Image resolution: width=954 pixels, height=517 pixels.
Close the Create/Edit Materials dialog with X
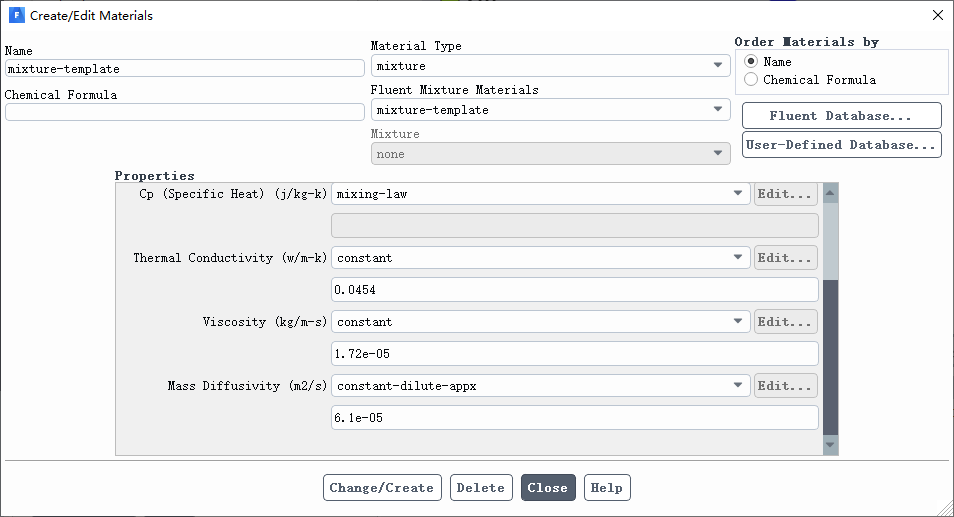[938, 15]
